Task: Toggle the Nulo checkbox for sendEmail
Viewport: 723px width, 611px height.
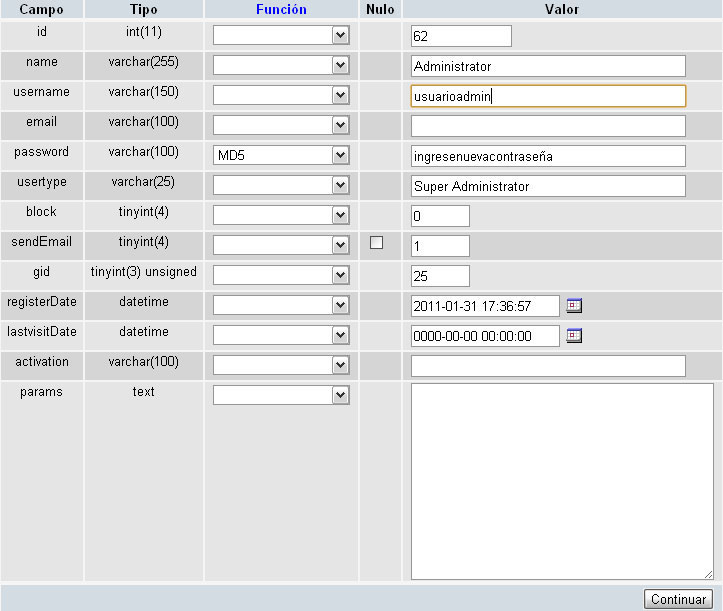Action: [377, 243]
